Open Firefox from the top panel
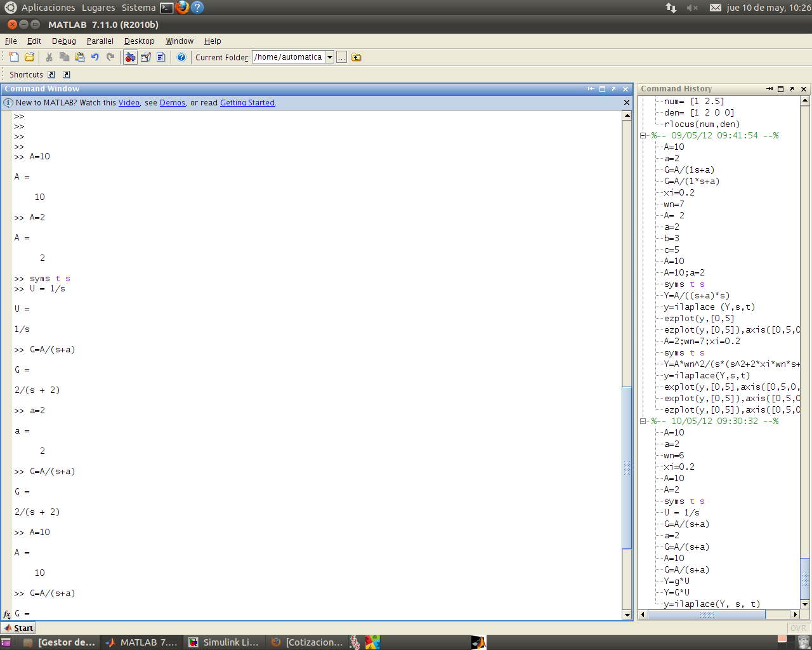 pyautogui.click(x=183, y=7)
